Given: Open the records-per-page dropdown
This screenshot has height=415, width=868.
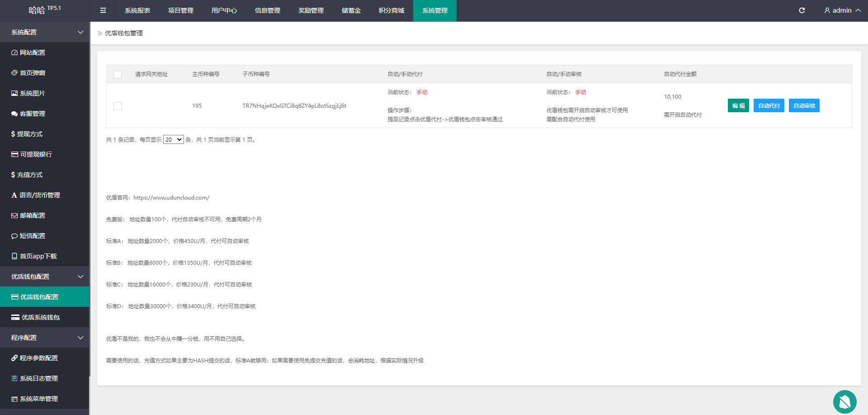Looking at the screenshot, I should point(173,140).
